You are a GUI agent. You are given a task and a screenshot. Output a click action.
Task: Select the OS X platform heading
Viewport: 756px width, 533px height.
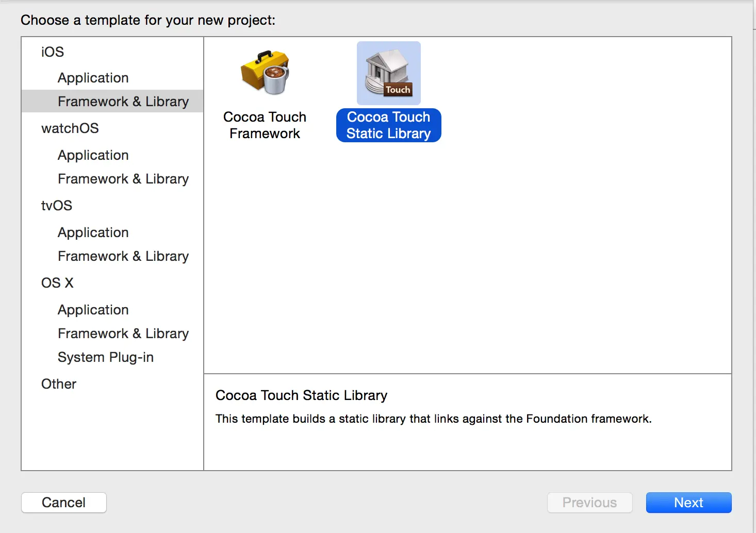click(57, 283)
